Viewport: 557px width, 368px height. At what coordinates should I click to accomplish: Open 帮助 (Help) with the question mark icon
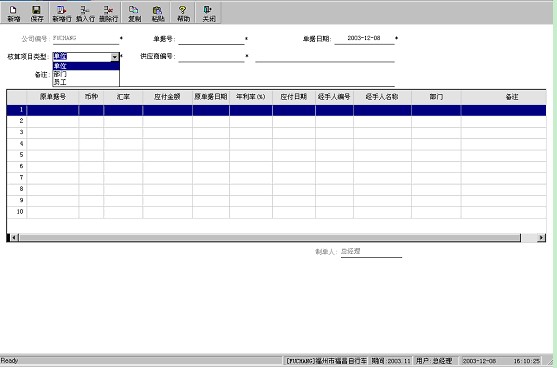point(183,13)
